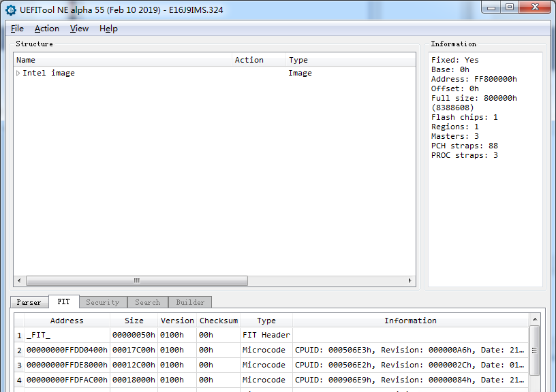Click address cell 00000000FFDE8000h
The width and height of the screenshot is (556, 392).
[x=67, y=365]
